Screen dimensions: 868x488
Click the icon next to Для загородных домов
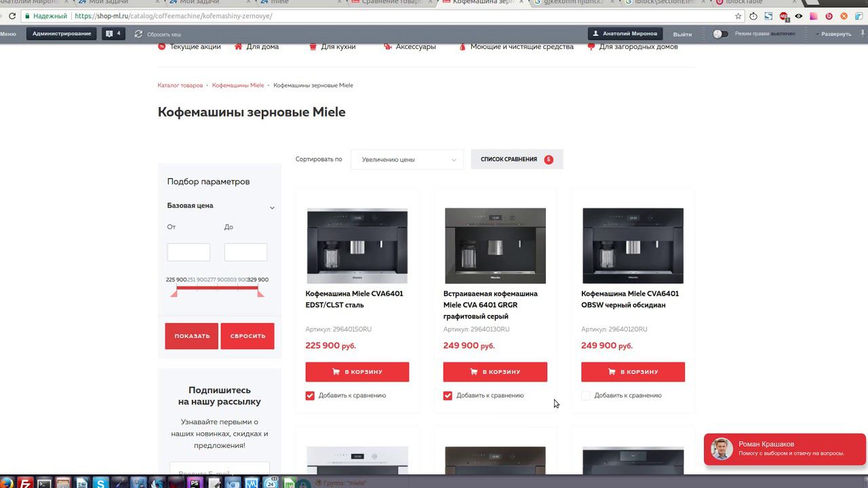click(591, 47)
